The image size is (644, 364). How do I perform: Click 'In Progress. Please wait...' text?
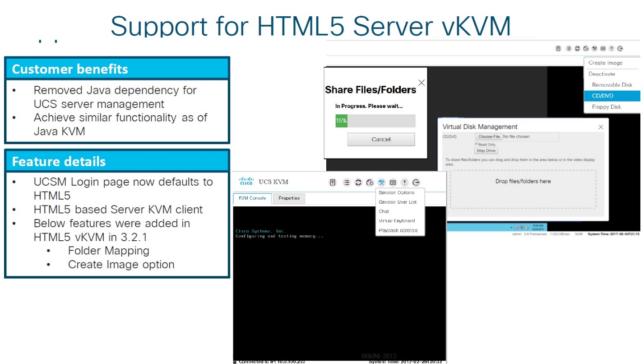coord(369,106)
